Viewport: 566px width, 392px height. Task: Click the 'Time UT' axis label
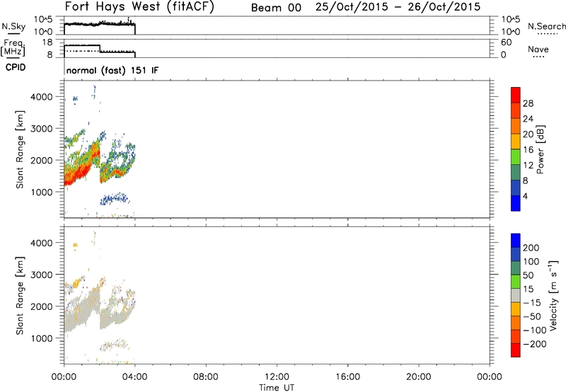pyautogui.click(x=277, y=388)
